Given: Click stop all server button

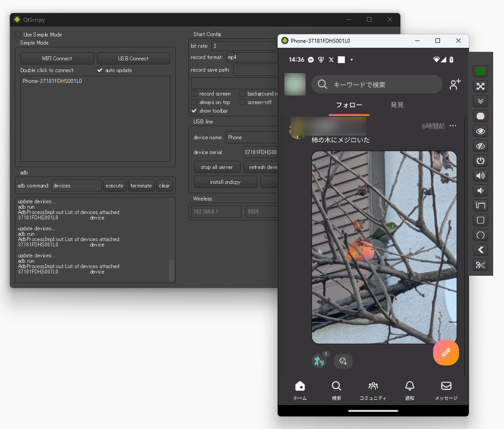Looking at the screenshot, I should 217,167.
